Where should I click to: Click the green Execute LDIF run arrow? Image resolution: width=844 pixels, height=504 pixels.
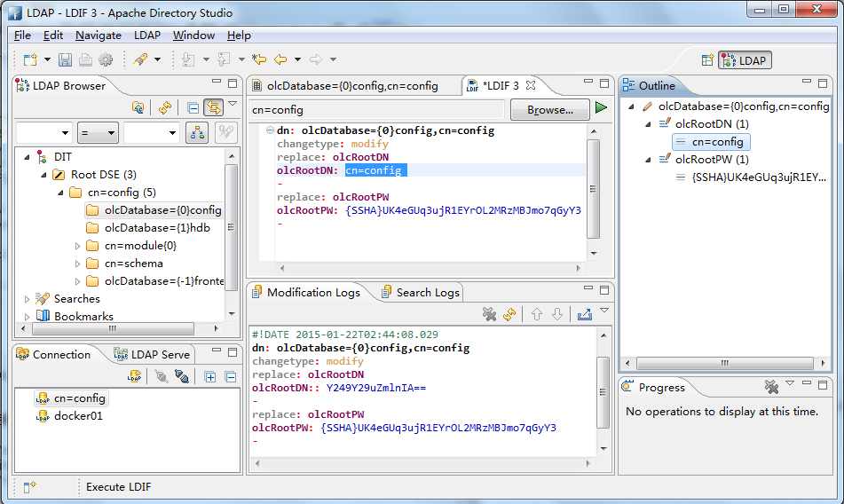pos(601,108)
